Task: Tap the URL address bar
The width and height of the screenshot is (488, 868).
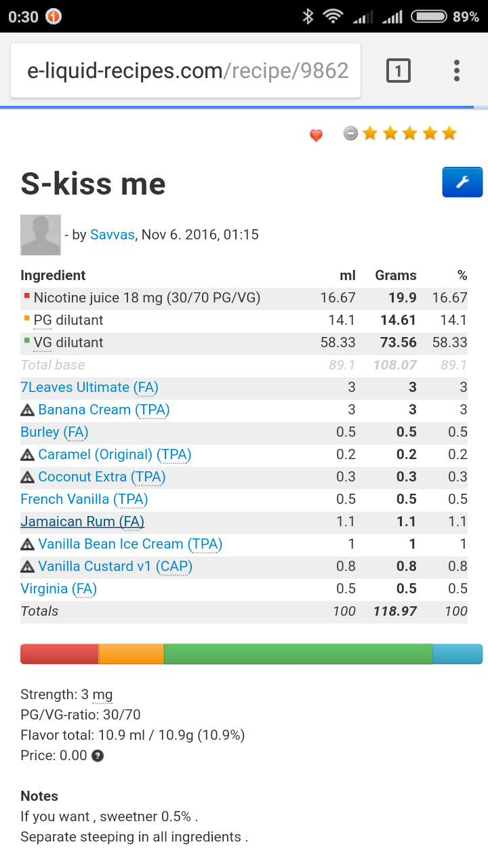Action: tap(187, 71)
